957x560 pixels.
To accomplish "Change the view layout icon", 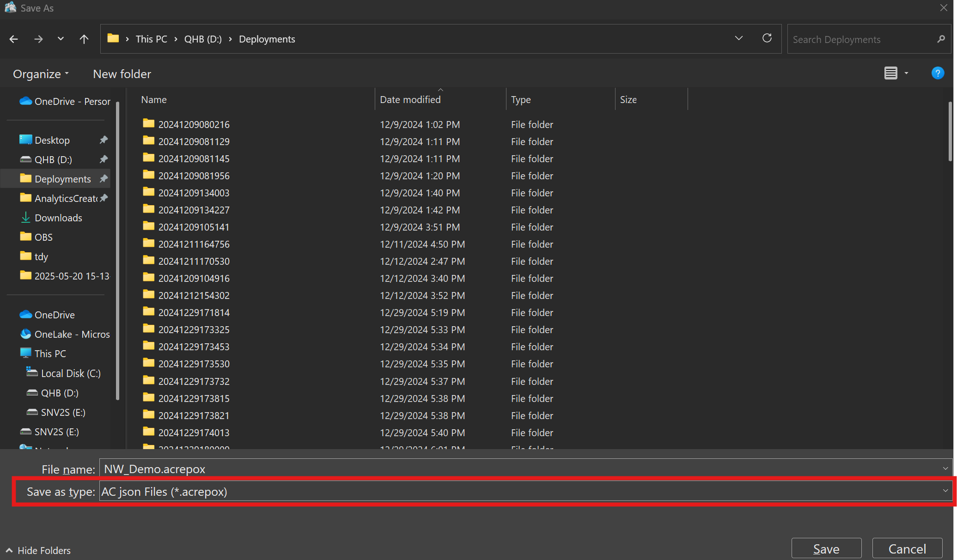I will (x=890, y=73).
